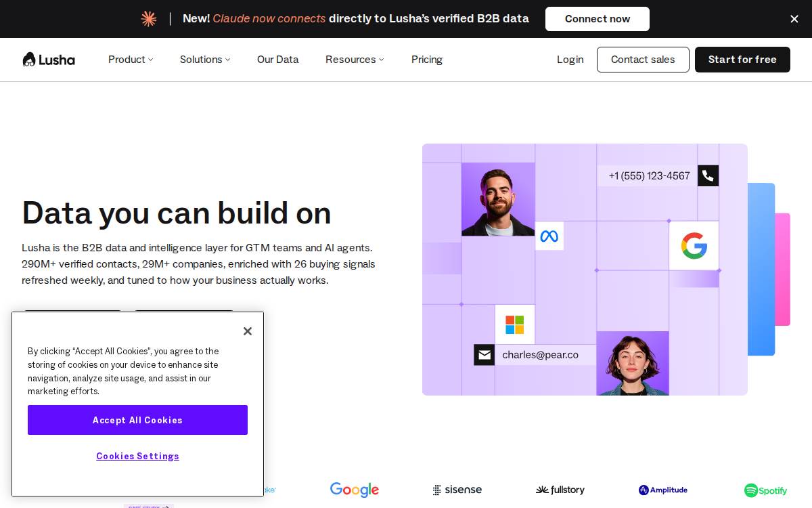Click the Login link
This screenshot has height=508, width=812.
point(570,60)
